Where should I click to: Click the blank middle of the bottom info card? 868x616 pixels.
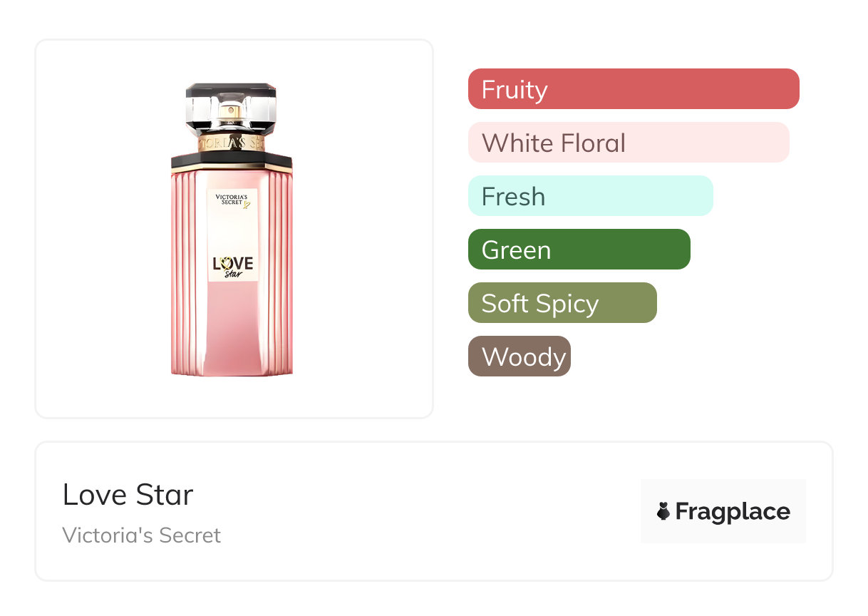pyautogui.click(x=428, y=511)
